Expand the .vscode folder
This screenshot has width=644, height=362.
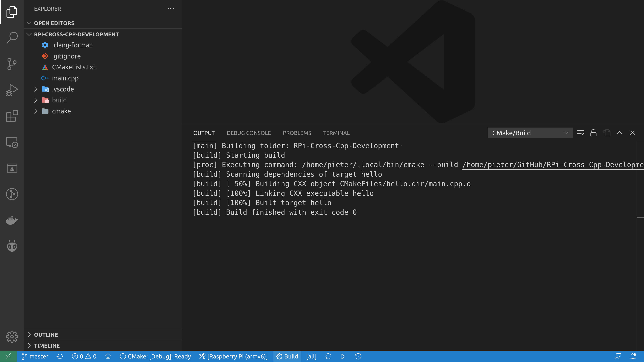(103, 89)
